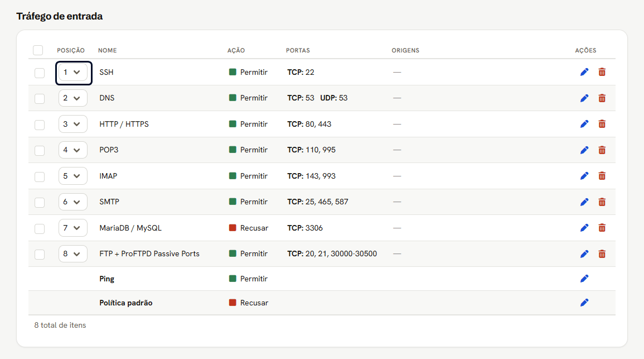Image resolution: width=644 pixels, height=359 pixels.
Task: Edit the FTP + ProFTPD Passive Ports rule
Action: (584, 253)
